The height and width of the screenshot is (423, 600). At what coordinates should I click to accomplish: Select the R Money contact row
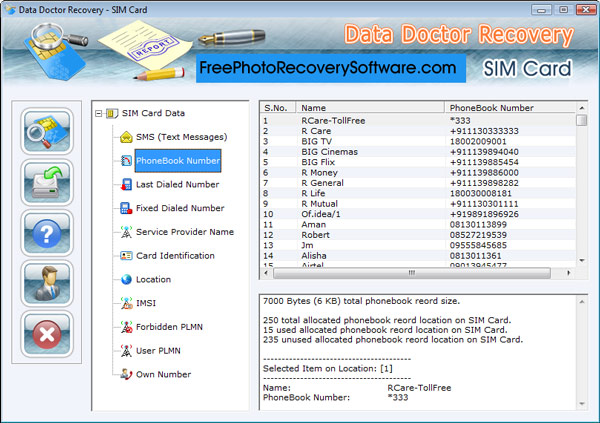(x=418, y=173)
